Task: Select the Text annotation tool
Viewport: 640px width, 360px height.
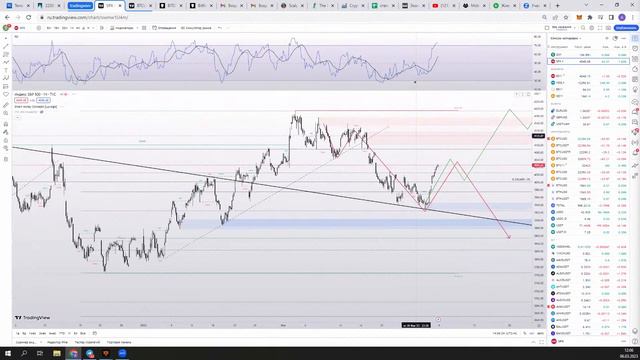Action: pos(6,70)
